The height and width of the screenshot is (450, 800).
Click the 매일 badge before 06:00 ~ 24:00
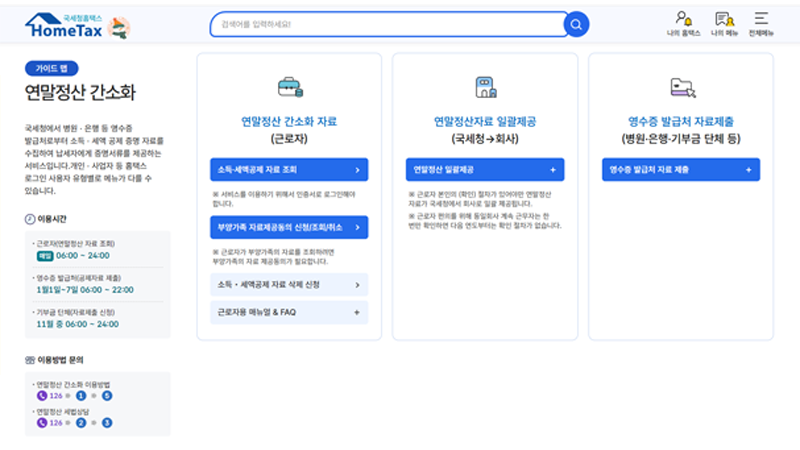[45, 256]
